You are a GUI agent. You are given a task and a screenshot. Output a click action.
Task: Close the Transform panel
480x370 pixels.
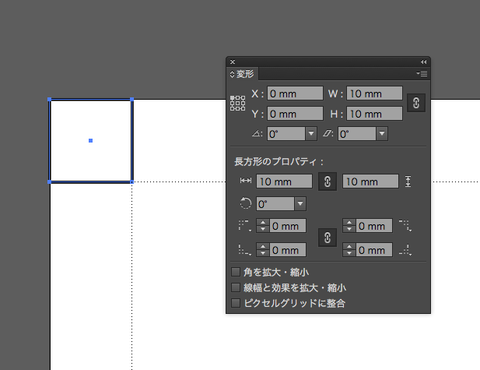(233, 62)
